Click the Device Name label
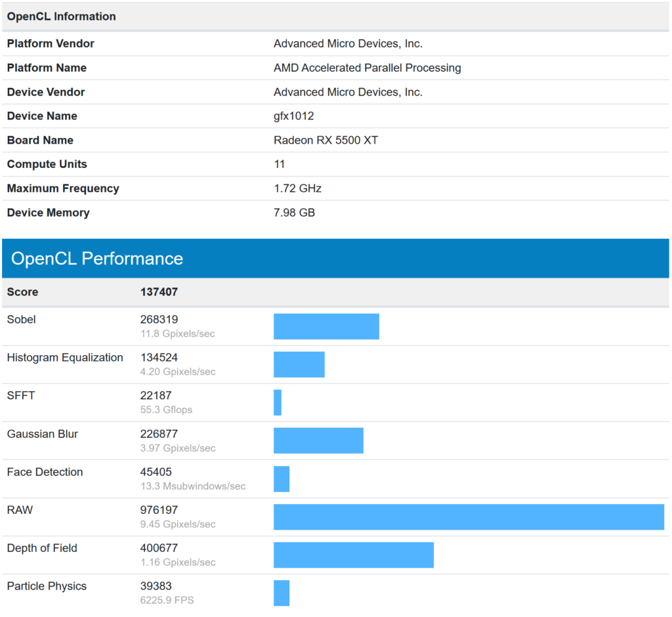The width and height of the screenshot is (672, 617). 42,116
